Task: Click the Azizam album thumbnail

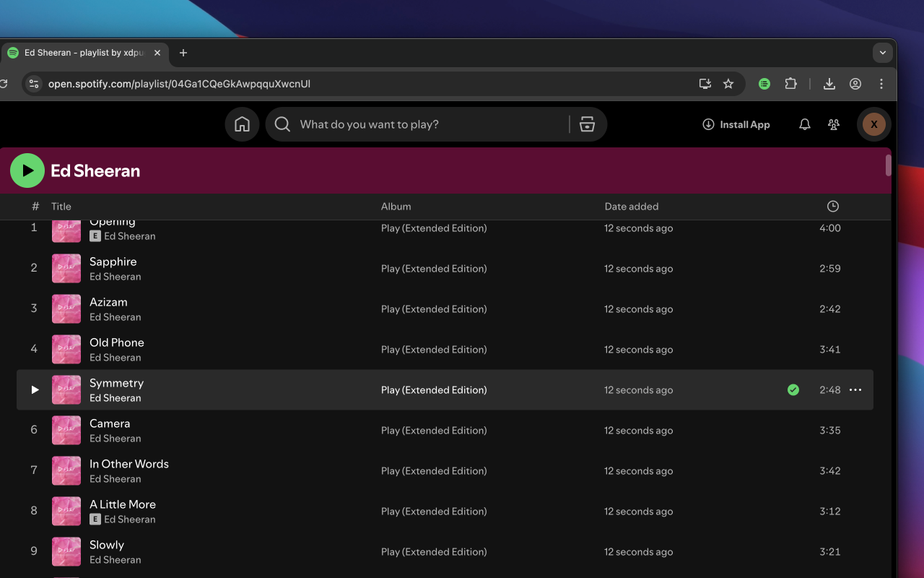Action: [x=66, y=309]
